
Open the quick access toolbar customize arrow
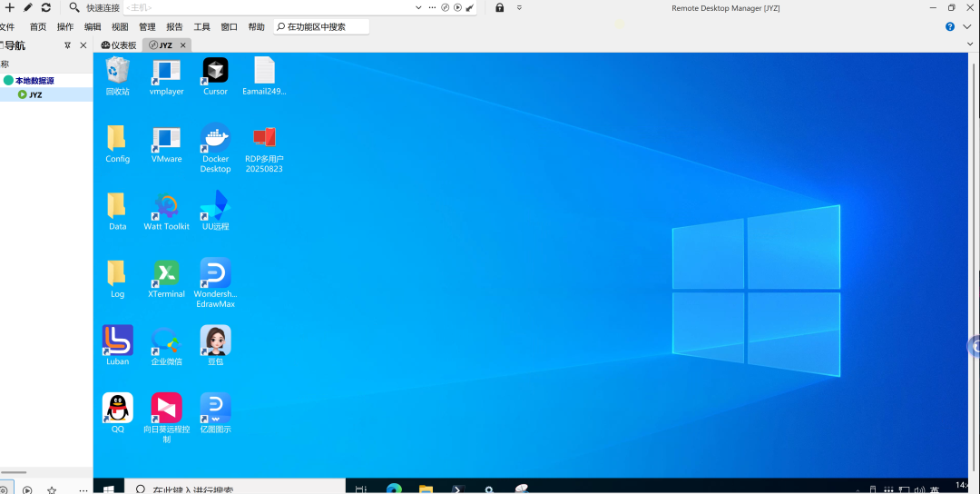(x=519, y=7)
